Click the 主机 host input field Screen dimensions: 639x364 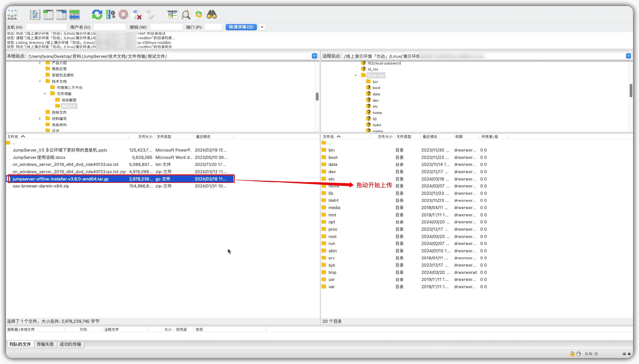click(x=46, y=27)
